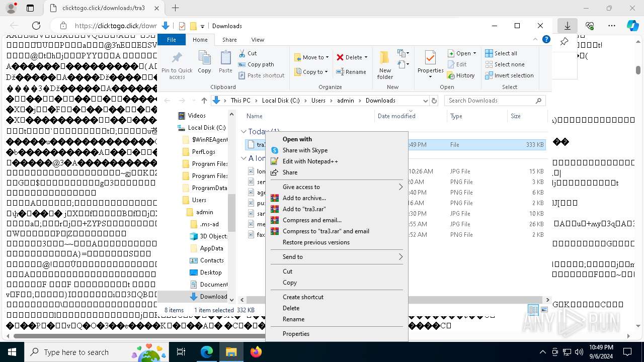Switch to the View ribbon tab
Screen dimensions: 644x362
click(x=258, y=40)
